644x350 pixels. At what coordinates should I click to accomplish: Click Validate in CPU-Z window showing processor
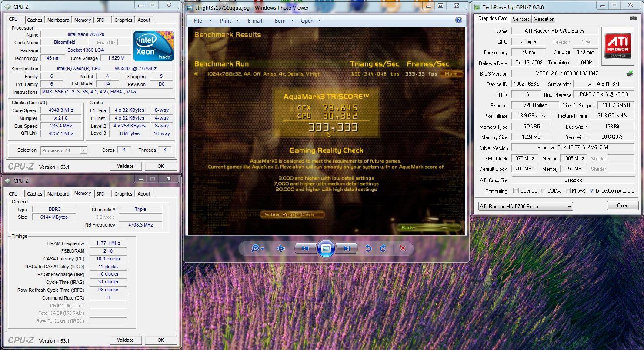(125, 166)
